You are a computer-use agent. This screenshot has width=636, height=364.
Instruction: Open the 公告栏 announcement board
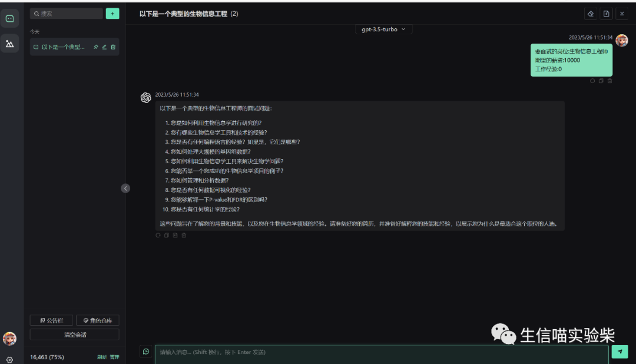click(x=51, y=320)
